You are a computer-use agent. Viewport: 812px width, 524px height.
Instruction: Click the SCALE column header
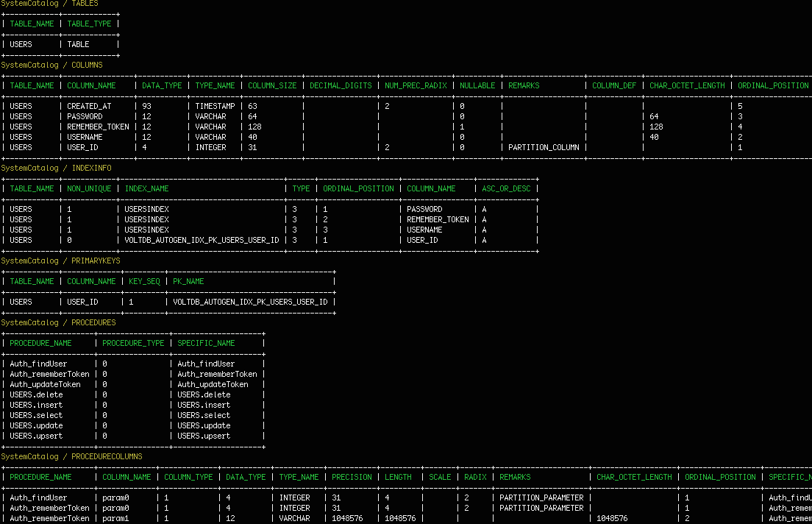point(440,478)
